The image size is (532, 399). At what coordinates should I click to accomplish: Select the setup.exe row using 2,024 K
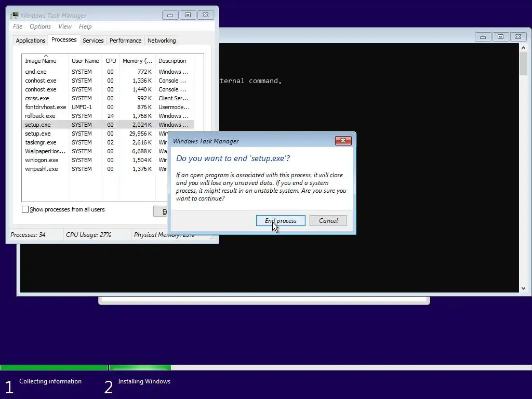pyautogui.click(x=108, y=125)
